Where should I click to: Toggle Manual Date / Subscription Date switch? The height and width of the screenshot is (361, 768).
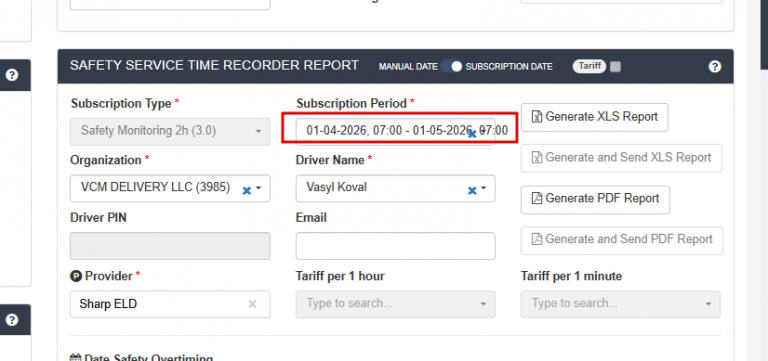click(x=451, y=67)
